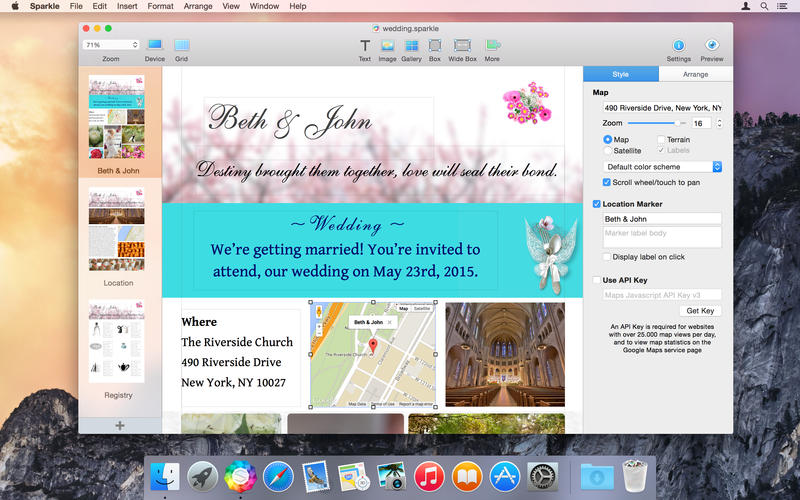Open the Preview eye icon
Screen dimensions: 800x500
click(712, 45)
